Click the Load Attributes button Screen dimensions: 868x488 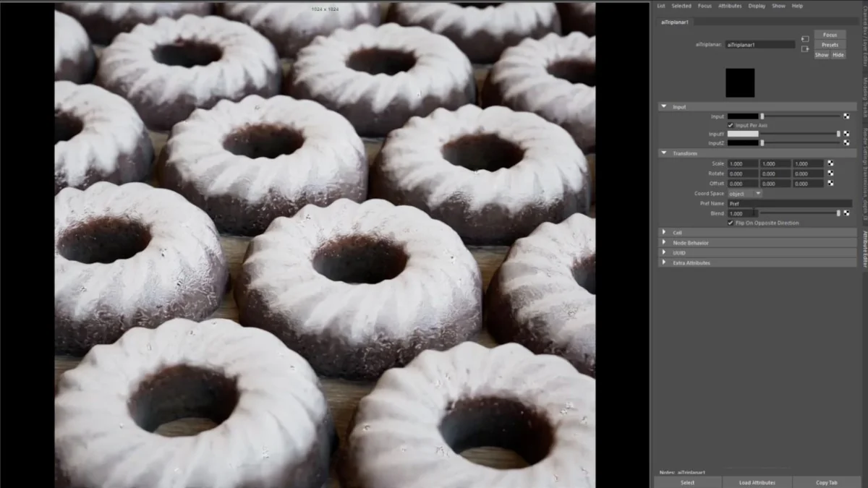757,482
